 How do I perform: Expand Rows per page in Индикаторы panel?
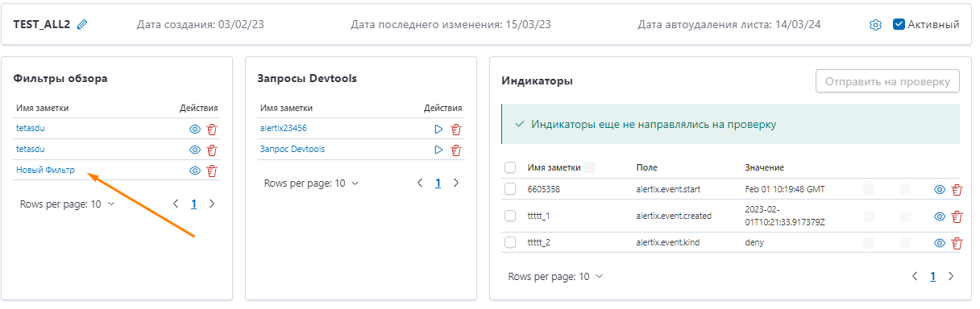point(555,276)
